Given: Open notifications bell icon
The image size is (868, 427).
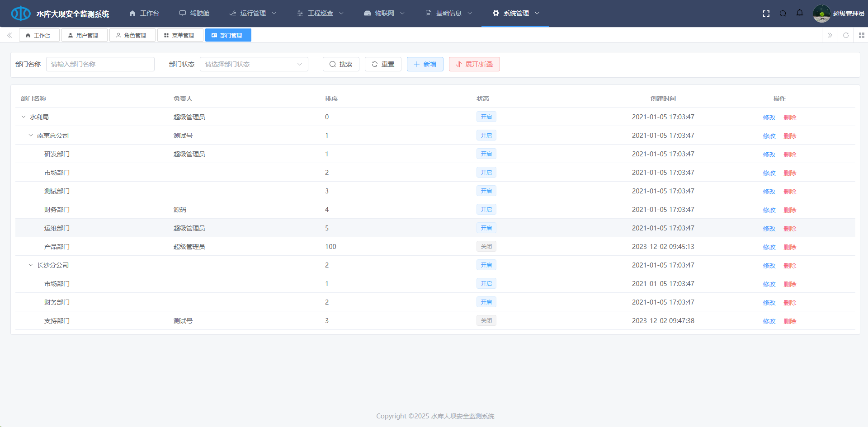Looking at the screenshot, I should 799,13.
